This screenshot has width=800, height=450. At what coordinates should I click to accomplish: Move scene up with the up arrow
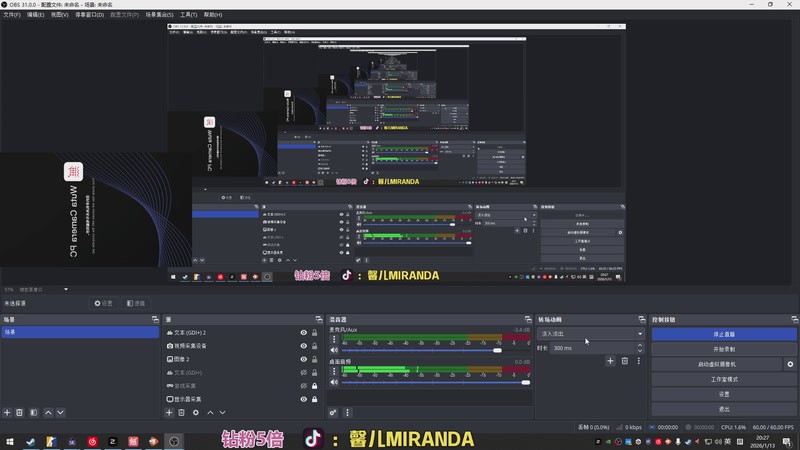48,412
